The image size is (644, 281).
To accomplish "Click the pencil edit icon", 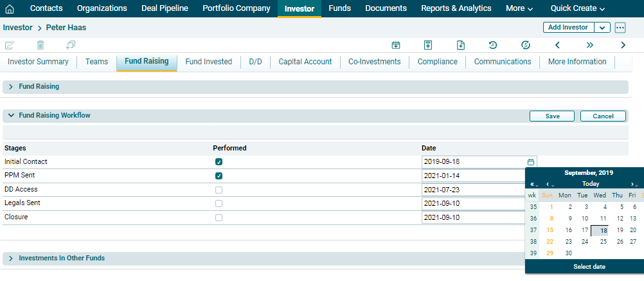I will click(x=10, y=45).
